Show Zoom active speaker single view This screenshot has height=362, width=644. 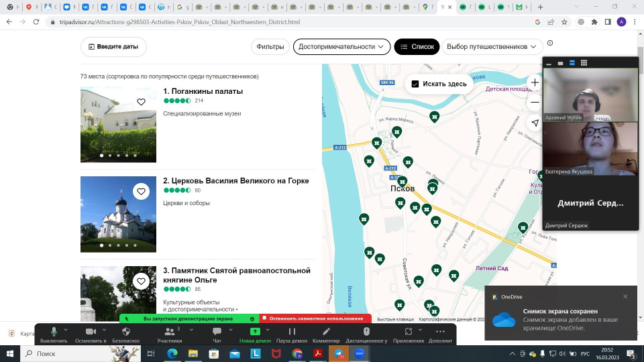[560, 63]
